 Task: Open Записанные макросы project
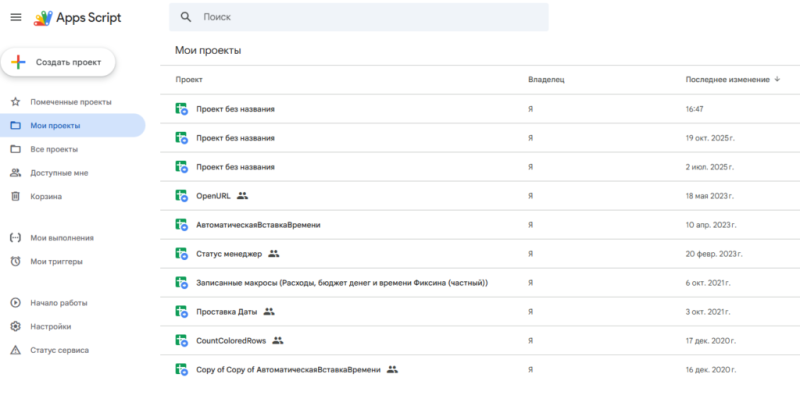pyautogui.click(x=342, y=283)
